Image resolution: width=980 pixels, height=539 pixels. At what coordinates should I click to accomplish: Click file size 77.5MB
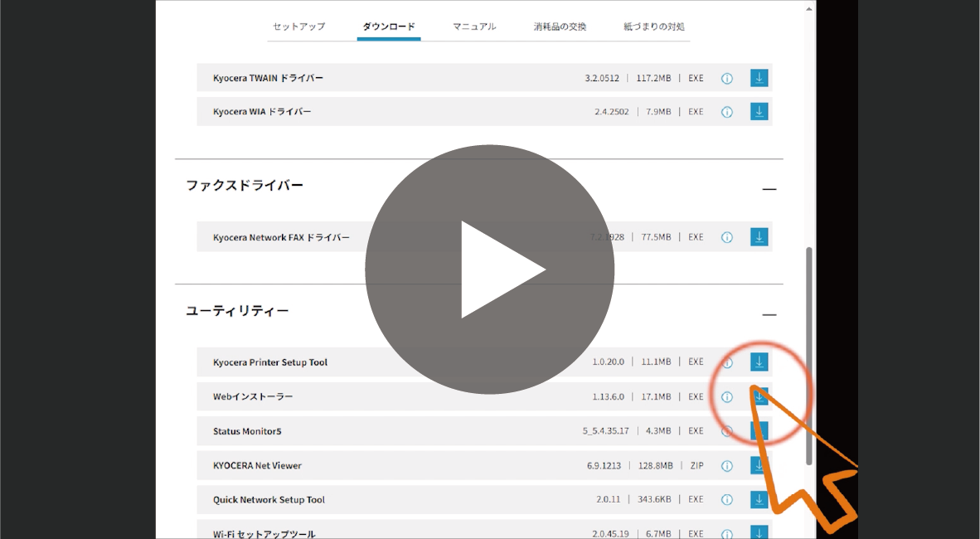[657, 237]
